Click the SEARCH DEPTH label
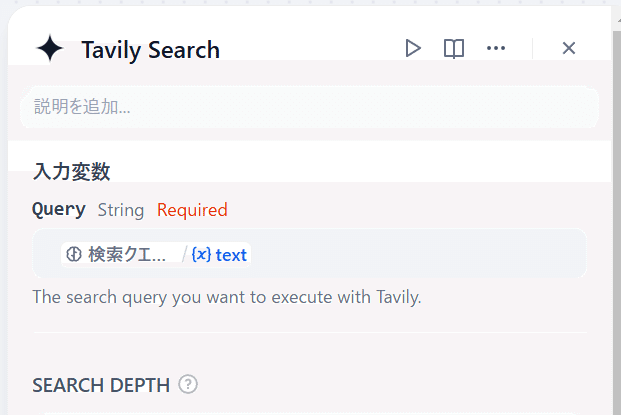Screen dimensions: 621x415 click(x=100, y=385)
